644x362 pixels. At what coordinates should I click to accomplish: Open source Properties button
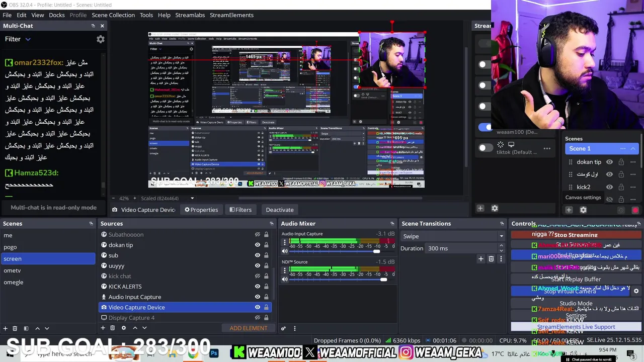click(201, 210)
